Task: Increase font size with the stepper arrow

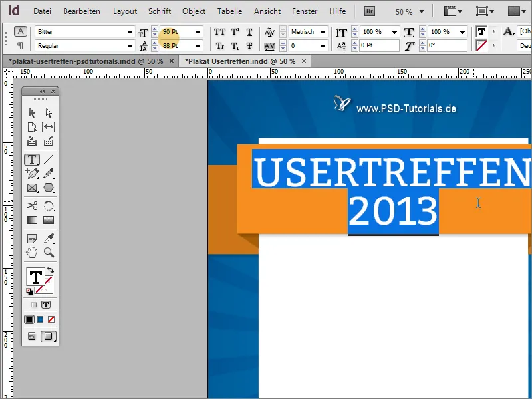Action: coord(154,29)
